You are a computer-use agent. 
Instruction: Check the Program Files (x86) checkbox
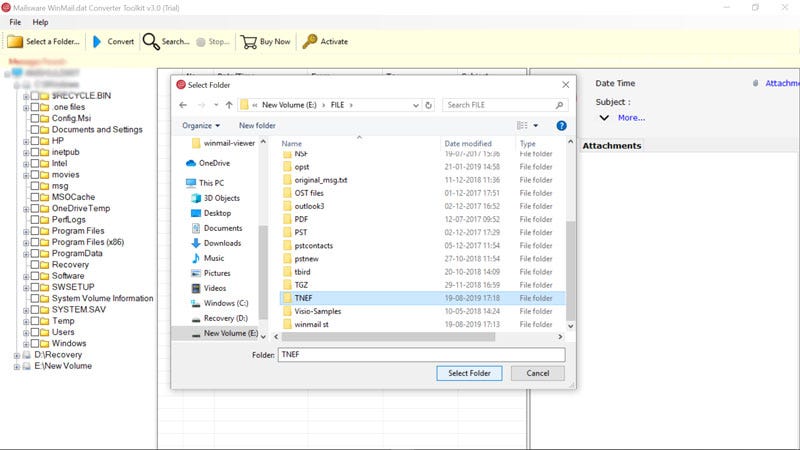coord(35,242)
